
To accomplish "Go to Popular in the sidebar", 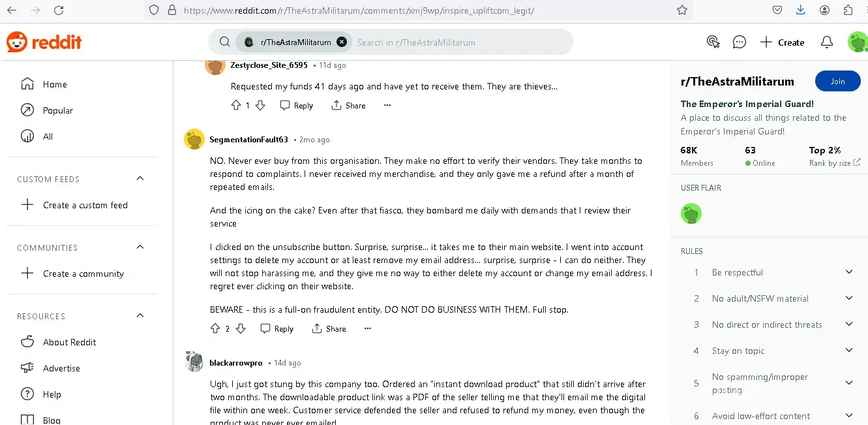I will 57,110.
